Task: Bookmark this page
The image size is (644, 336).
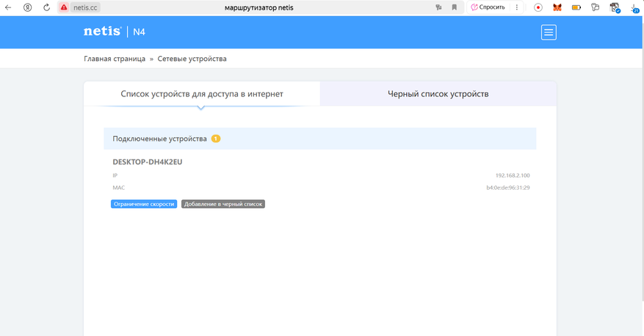Action: coord(455,7)
